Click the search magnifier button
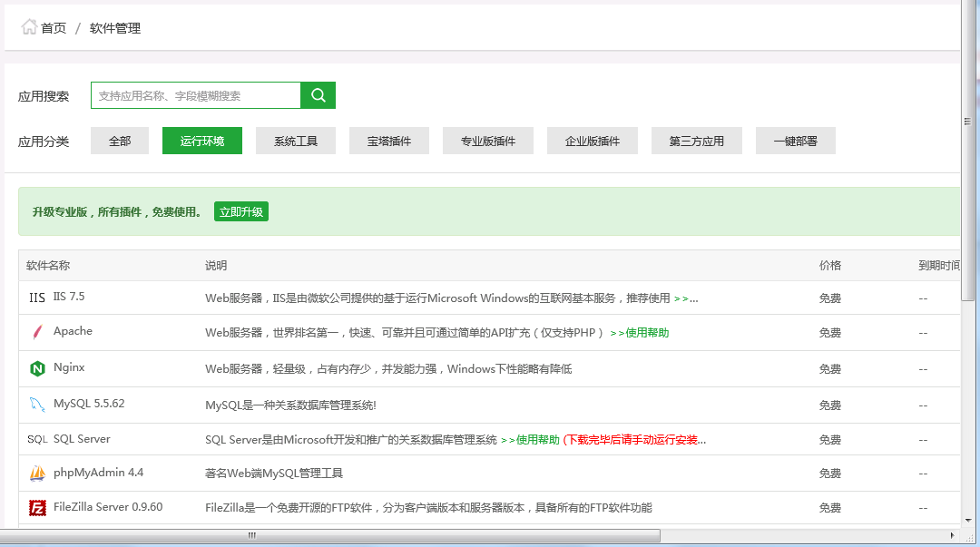Screen dimensions: 980x547 tap(318, 95)
